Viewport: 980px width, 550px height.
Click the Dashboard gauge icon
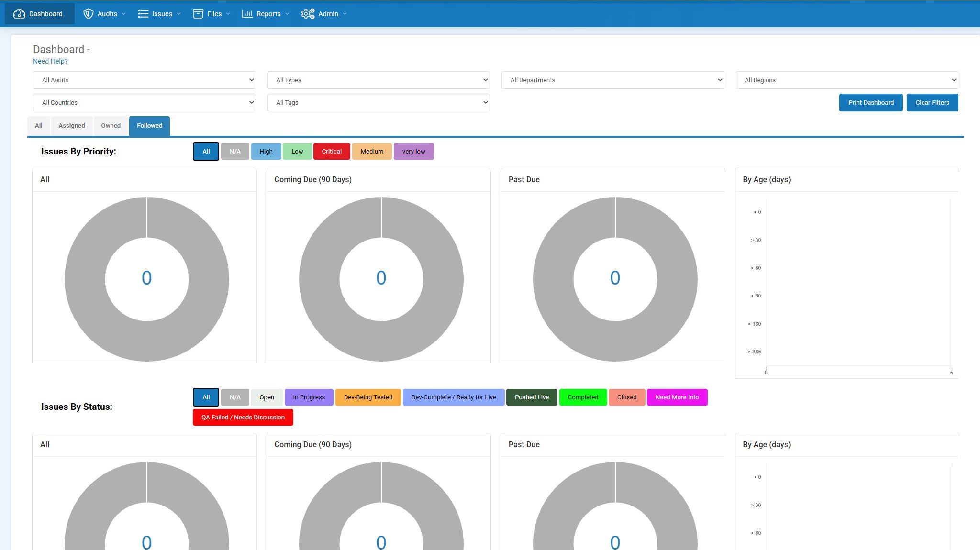(x=19, y=14)
